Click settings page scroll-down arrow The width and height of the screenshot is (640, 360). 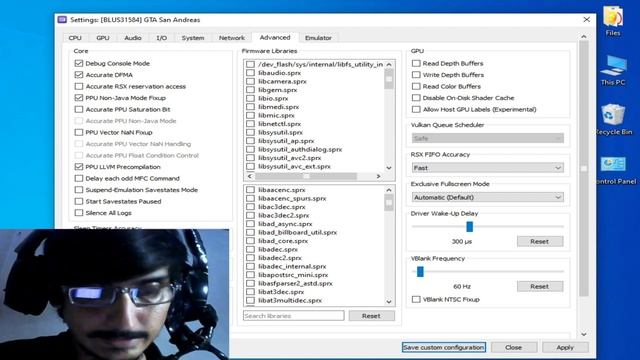coord(584,334)
